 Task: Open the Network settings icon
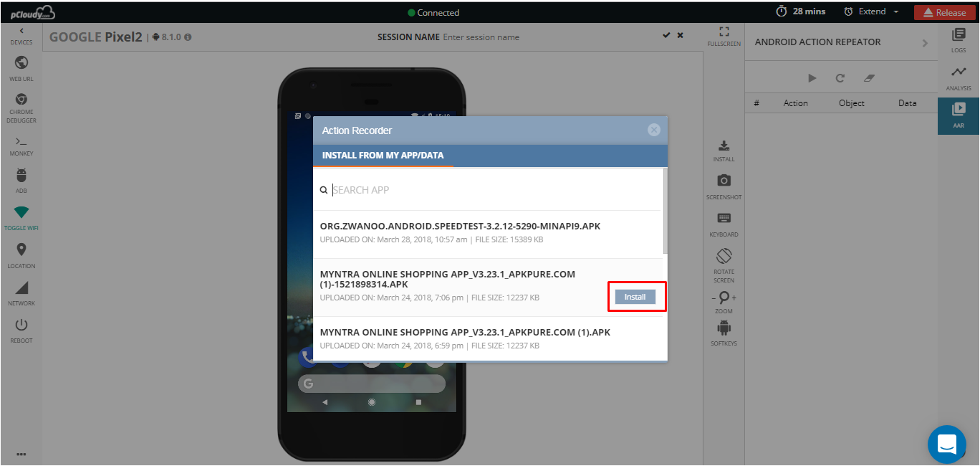(21, 287)
